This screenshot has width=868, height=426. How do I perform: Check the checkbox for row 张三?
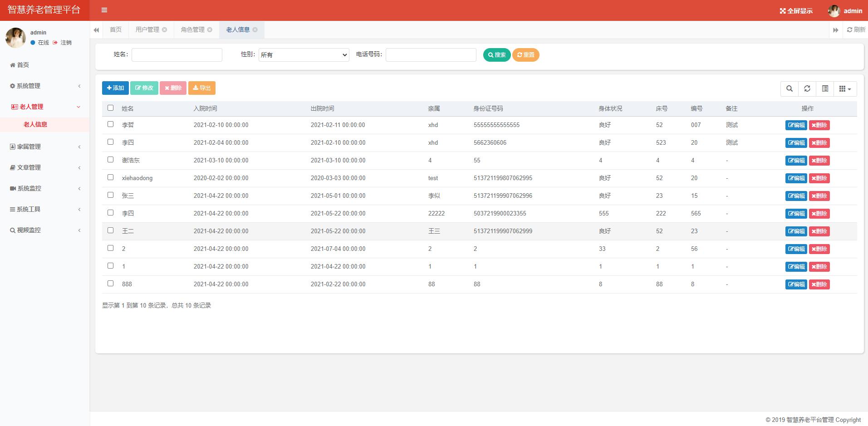coord(110,195)
